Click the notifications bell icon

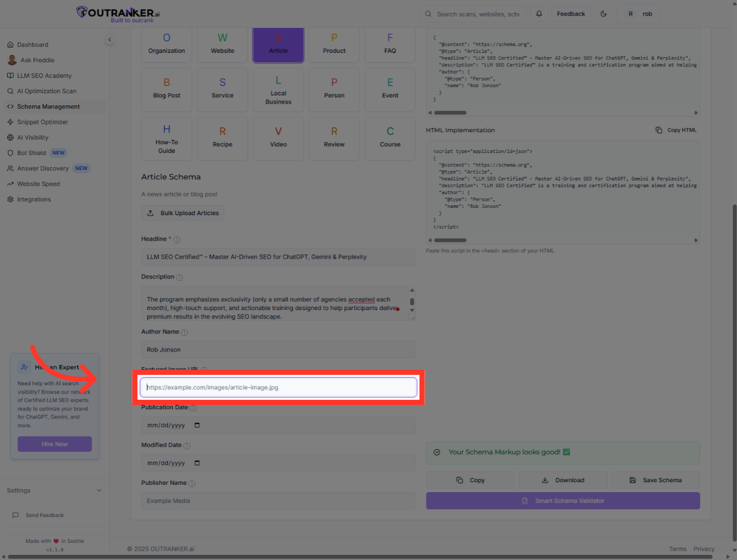[539, 14]
